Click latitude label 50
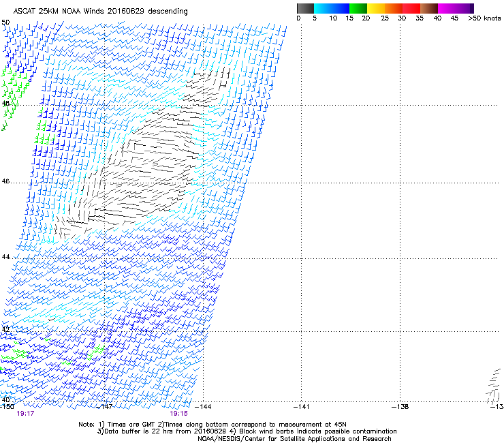Screen dimensions: 504x443 point(5,22)
